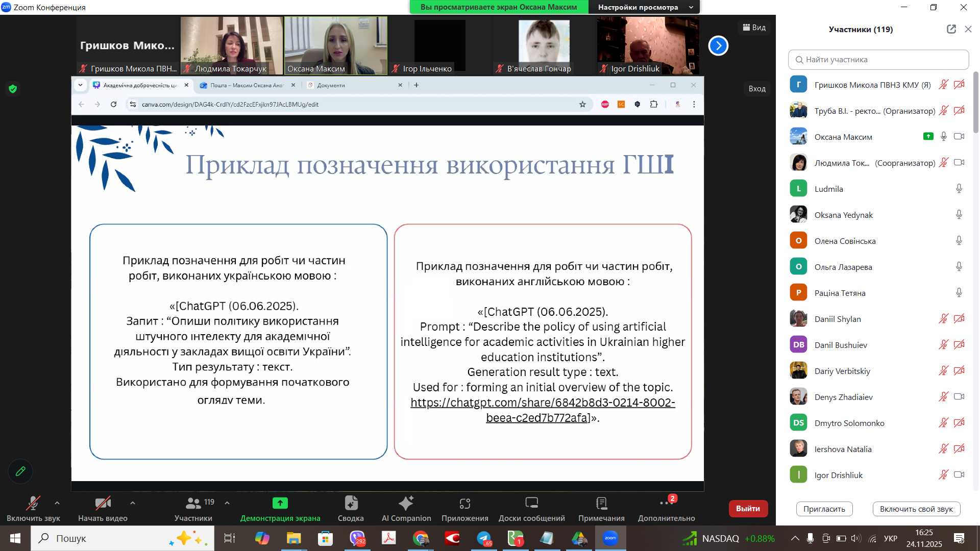Open the Сводка summary feature
Screen dimensions: 980x551
(x=351, y=508)
